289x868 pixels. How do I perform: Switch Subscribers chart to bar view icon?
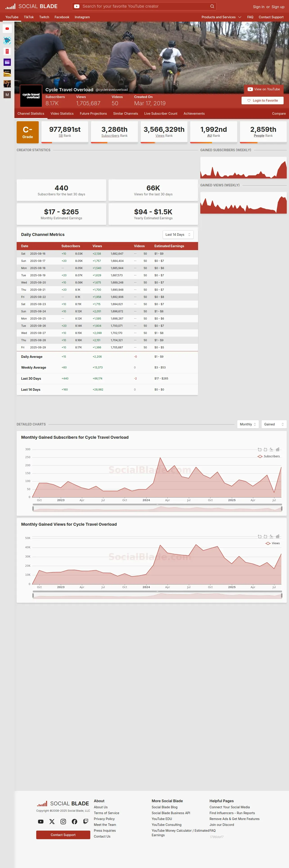click(x=278, y=449)
